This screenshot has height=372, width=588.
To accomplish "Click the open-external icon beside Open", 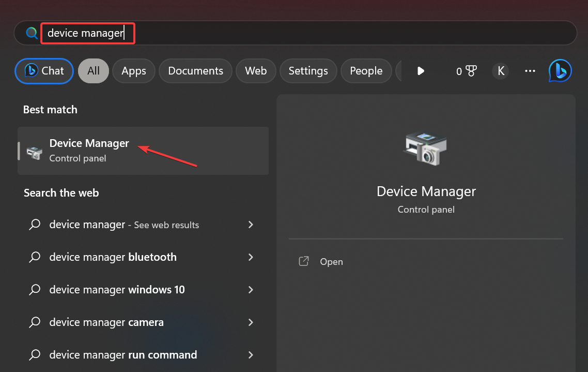I will click(304, 261).
